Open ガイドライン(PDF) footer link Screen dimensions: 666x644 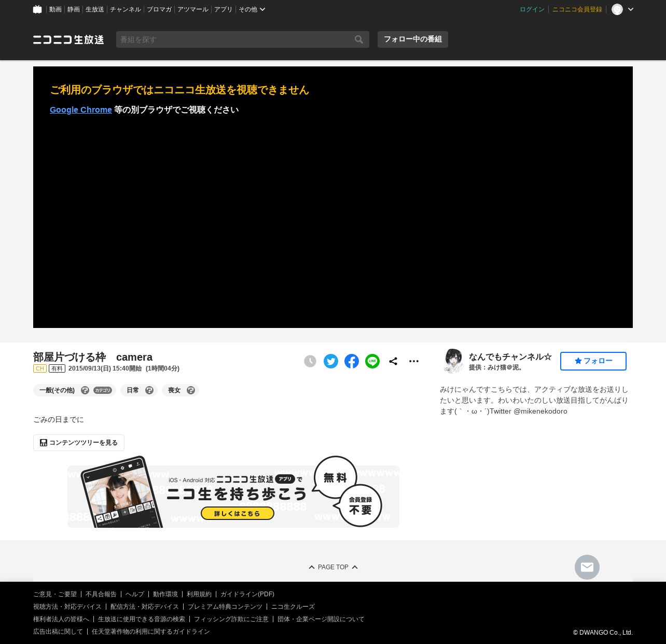[x=247, y=594]
